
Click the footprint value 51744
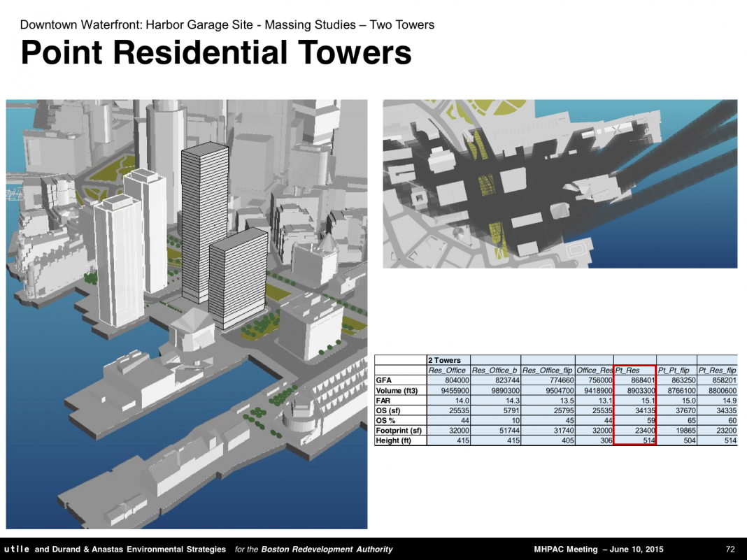[x=508, y=431]
